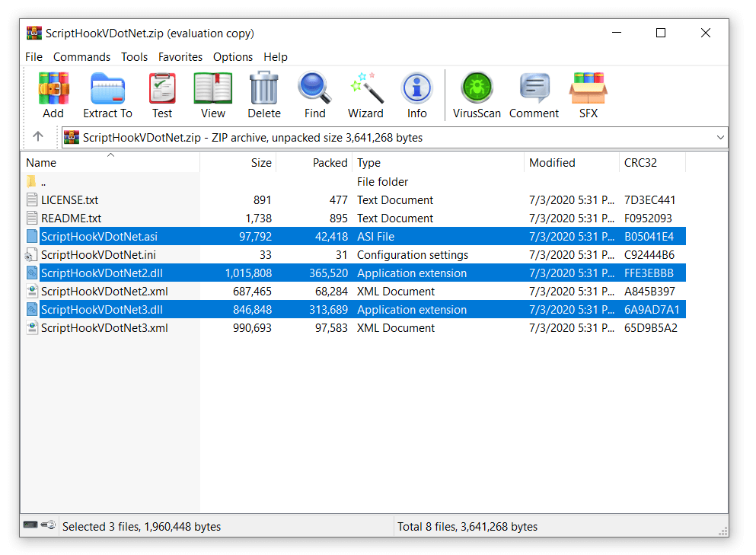Screen dimensions: 756x555
Task: Open the Commands menu
Action: [81, 57]
